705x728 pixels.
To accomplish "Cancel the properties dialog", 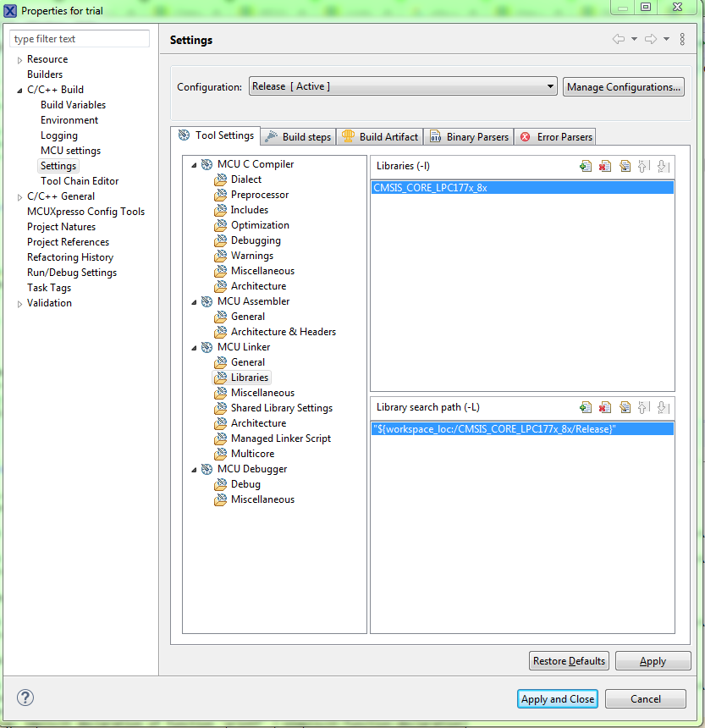I will [x=646, y=698].
